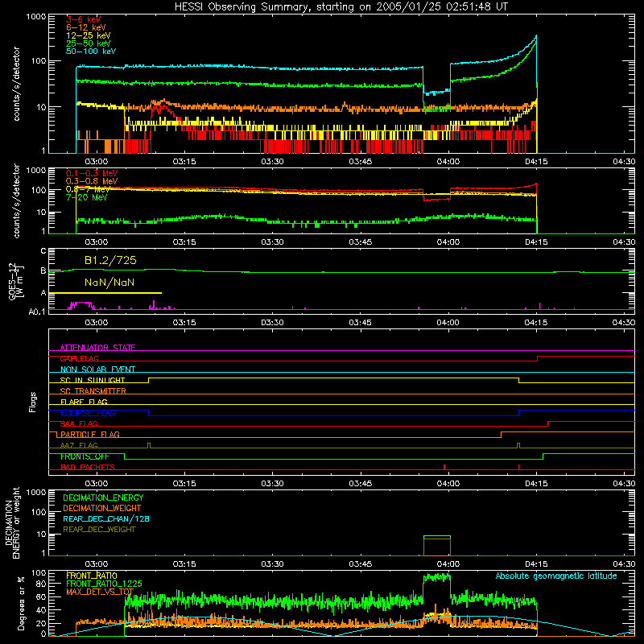
Task: Click the B1.2/725 GOES annotation
Action: coord(110,260)
